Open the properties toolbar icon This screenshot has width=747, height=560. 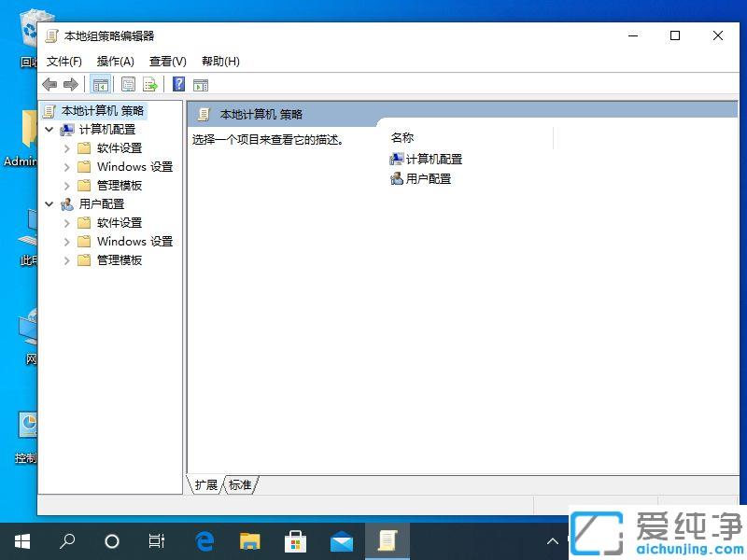(x=128, y=84)
